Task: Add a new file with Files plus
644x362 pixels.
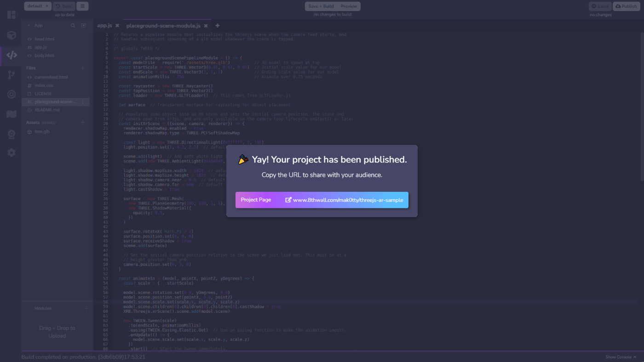Action: 83,68
